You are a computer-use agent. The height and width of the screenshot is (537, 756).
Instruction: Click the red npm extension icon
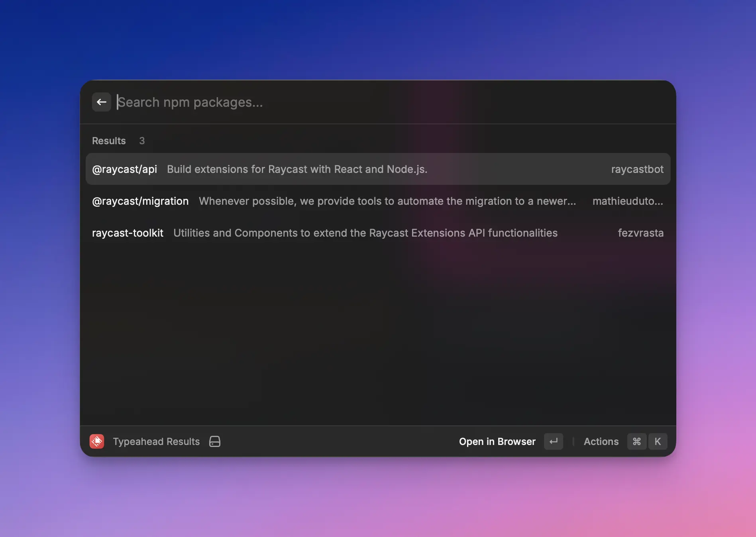click(x=97, y=441)
